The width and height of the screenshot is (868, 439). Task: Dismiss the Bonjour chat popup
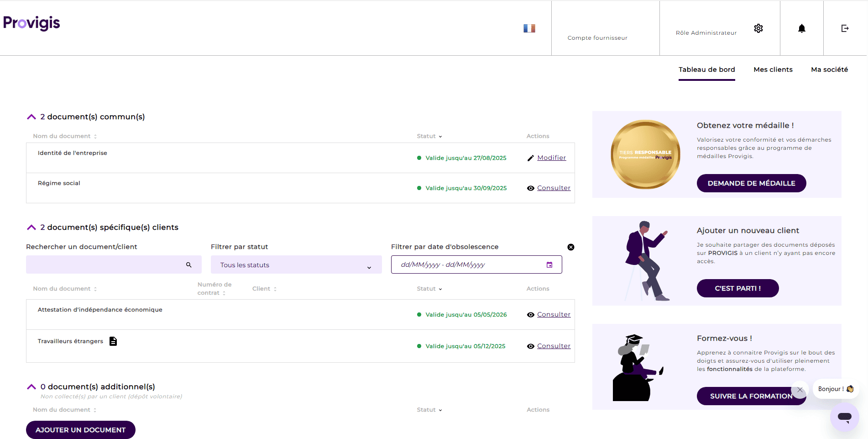click(x=800, y=390)
